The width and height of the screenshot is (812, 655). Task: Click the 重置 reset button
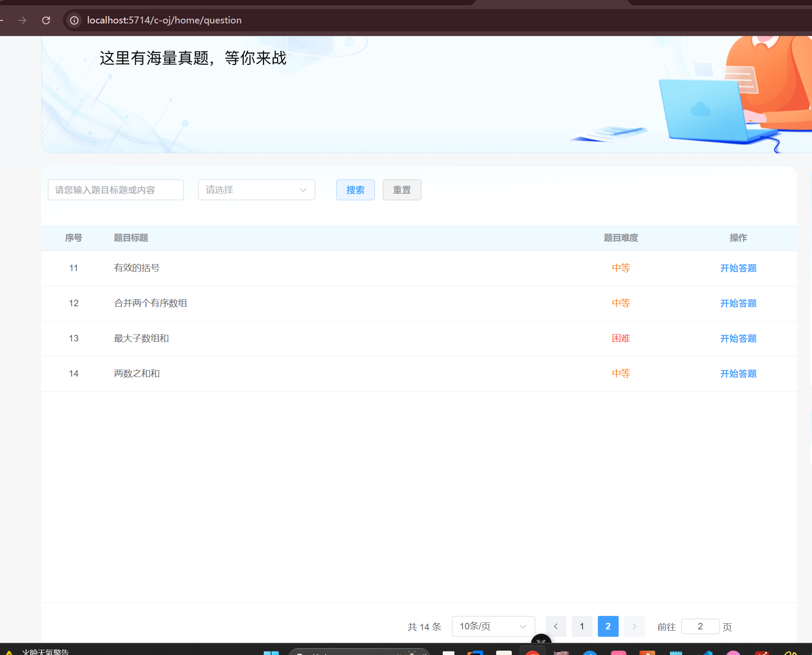(401, 190)
